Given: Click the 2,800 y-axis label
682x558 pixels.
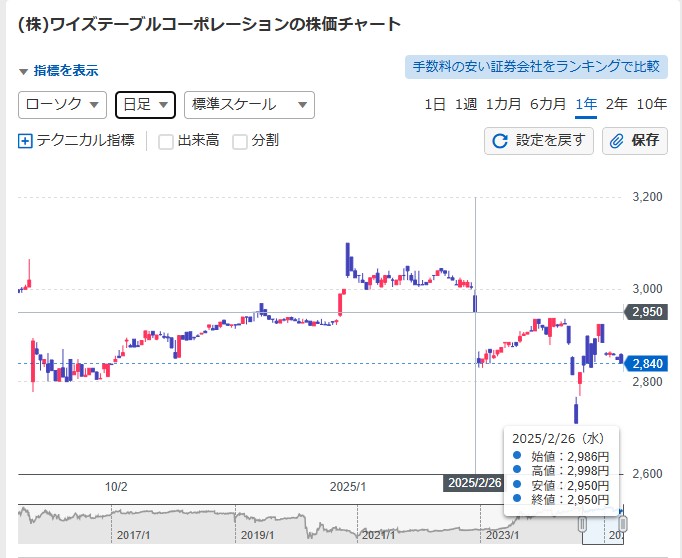Looking at the screenshot, I should [x=648, y=382].
